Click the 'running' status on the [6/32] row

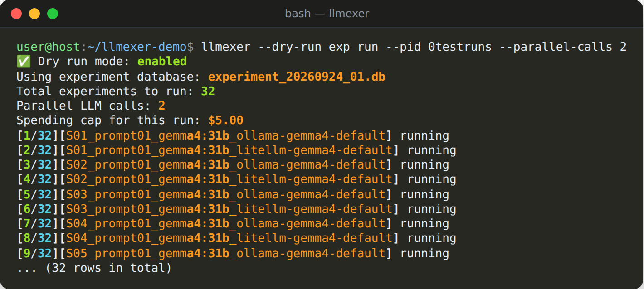(x=432, y=209)
